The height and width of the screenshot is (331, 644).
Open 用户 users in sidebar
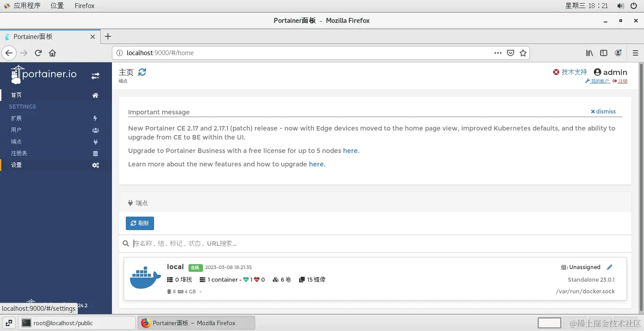[x=56, y=130]
